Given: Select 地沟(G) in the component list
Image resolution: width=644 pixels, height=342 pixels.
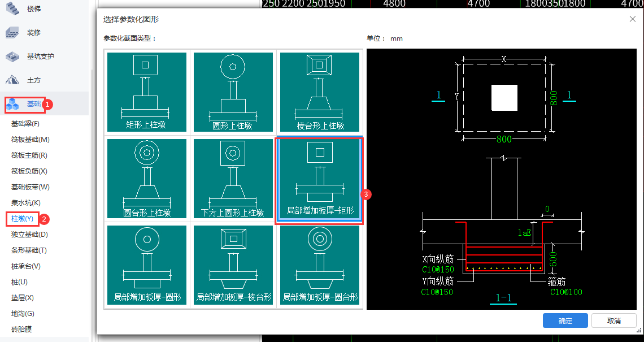Looking at the screenshot, I should click(x=23, y=314).
